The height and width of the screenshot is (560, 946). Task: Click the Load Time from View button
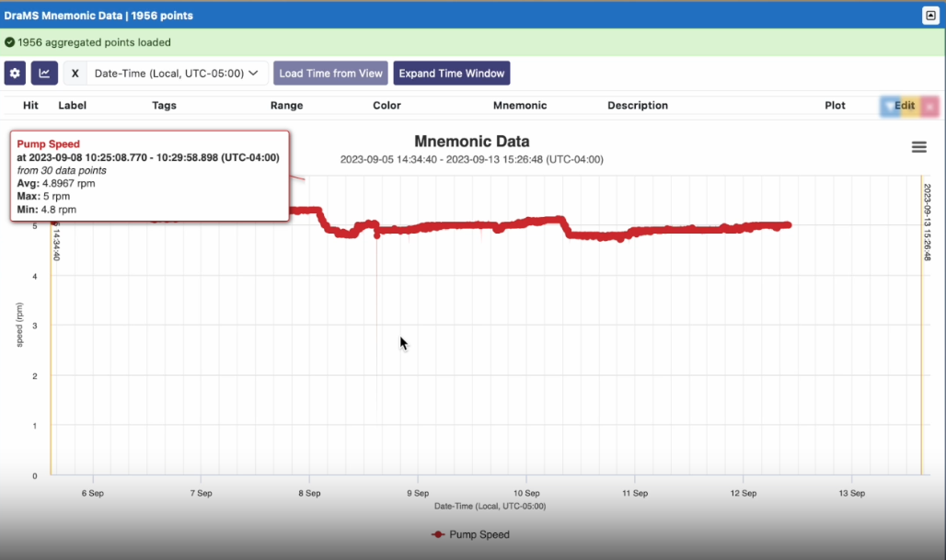[x=330, y=74]
